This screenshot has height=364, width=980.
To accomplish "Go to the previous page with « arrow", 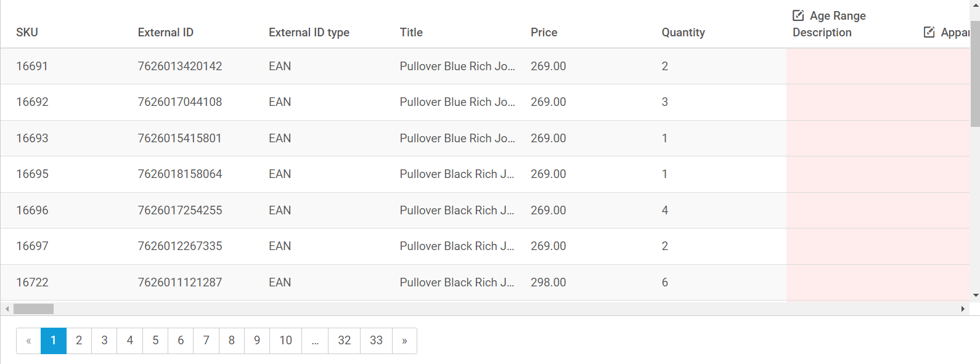I will click(28, 341).
